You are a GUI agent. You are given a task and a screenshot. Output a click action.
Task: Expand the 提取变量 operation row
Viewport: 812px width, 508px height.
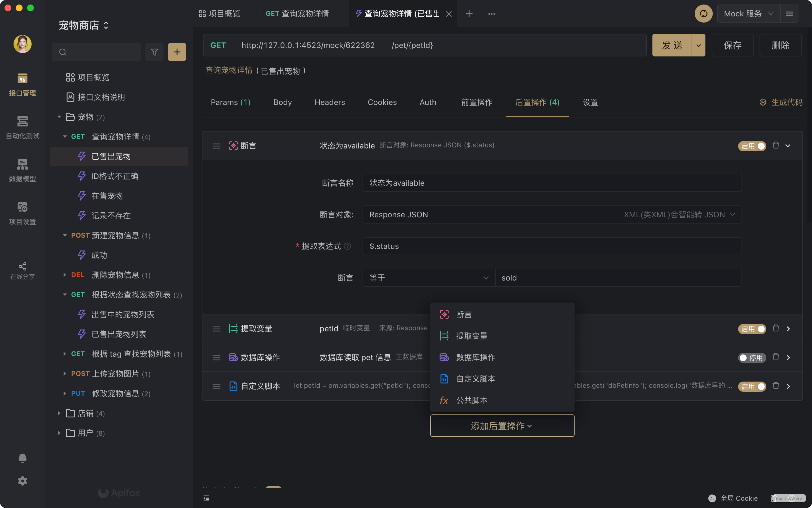788,329
